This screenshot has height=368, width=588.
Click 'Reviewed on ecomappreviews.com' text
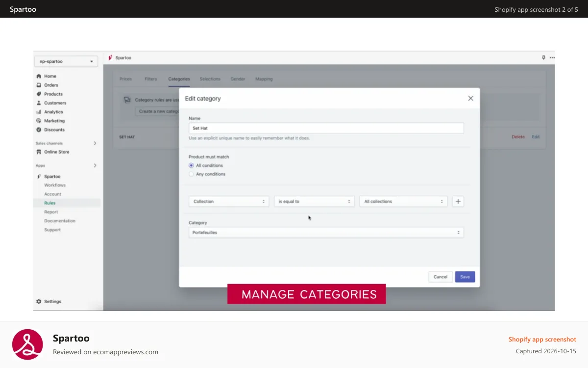[x=105, y=352]
